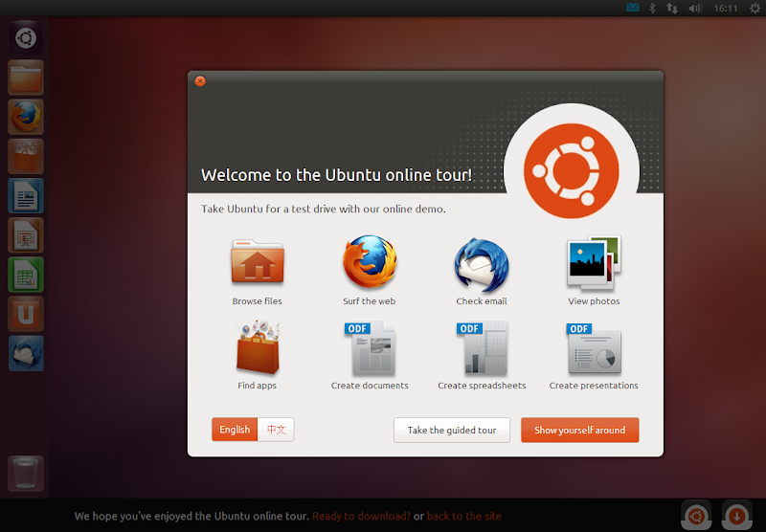Viewport: 766px width, 532px height.
Task: Click the Create presentations ODF icon
Action: point(594,349)
